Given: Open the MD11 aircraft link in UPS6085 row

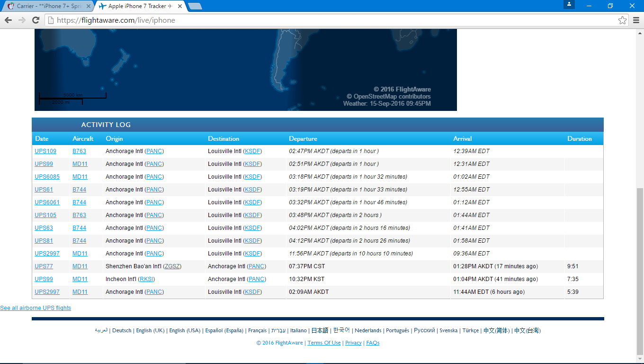Looking at the screenshot, I should pyautogui.click(x=80, y=177).
